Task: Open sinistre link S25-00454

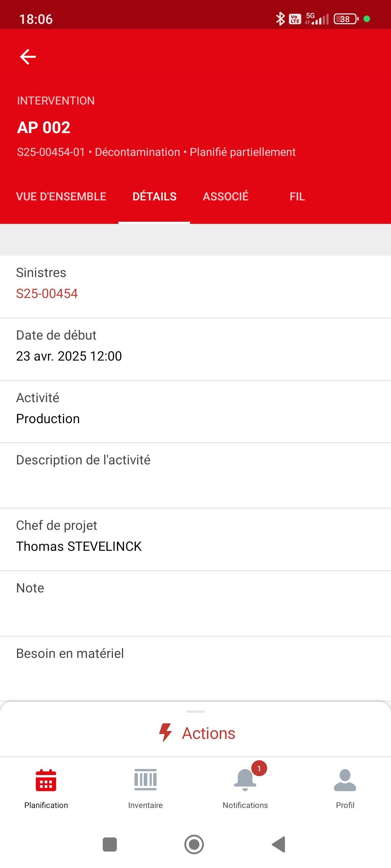Action: point(47,294)
